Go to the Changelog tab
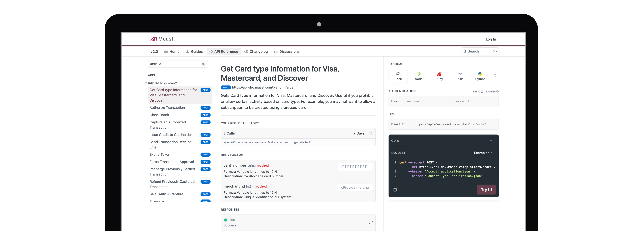Viewport: 644px width, 231px height. tap(256, 51)
